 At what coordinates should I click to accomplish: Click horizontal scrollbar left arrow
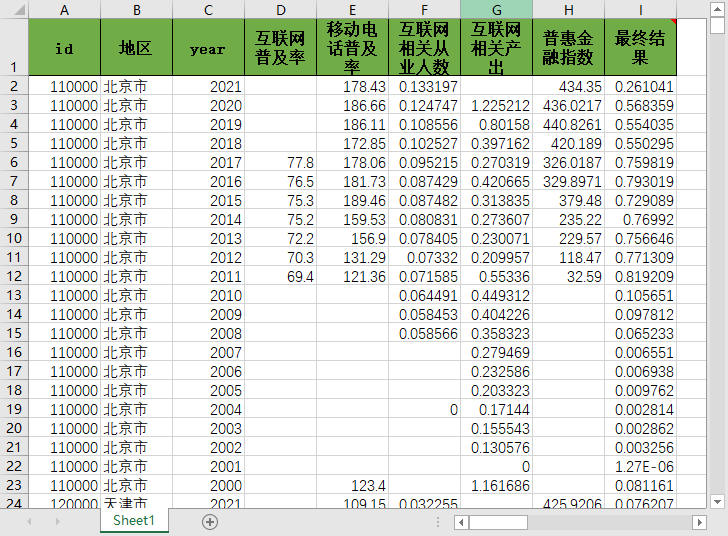point(461,523)
